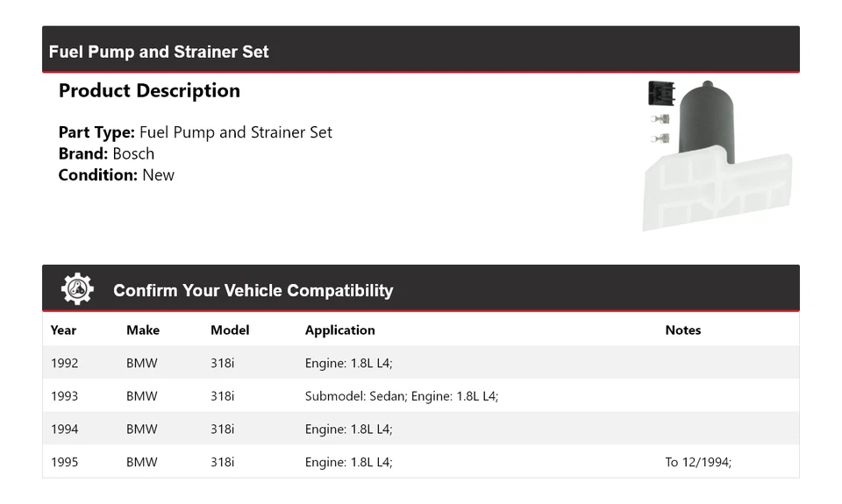842x504 pixels.
Task: Click the black connector in product photo
Action: coord(661,94)
